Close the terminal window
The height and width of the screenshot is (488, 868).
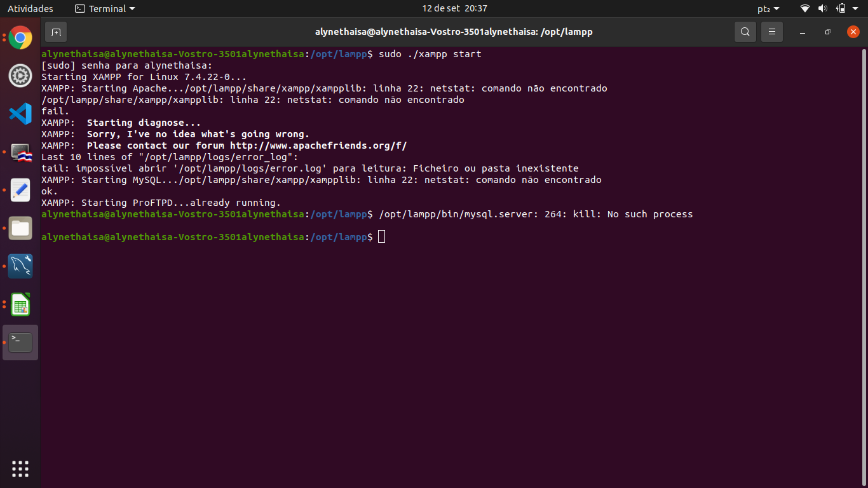[x=853, y=32]
